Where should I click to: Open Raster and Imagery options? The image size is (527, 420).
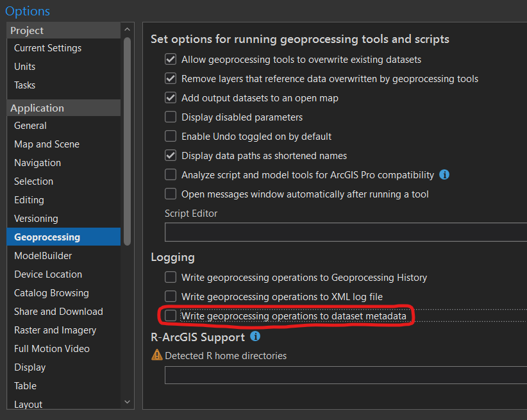coord(55,330)
